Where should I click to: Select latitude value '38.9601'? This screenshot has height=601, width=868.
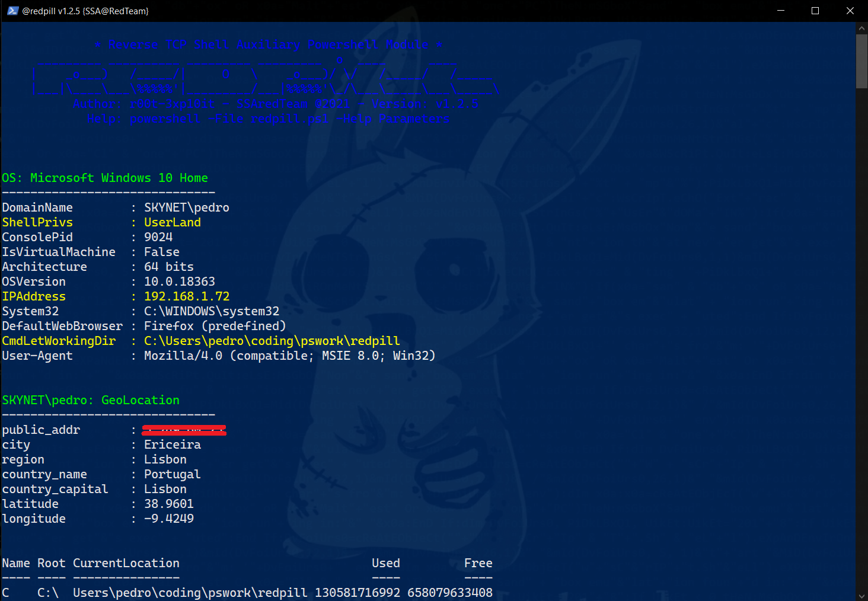[x=169, y=504]
